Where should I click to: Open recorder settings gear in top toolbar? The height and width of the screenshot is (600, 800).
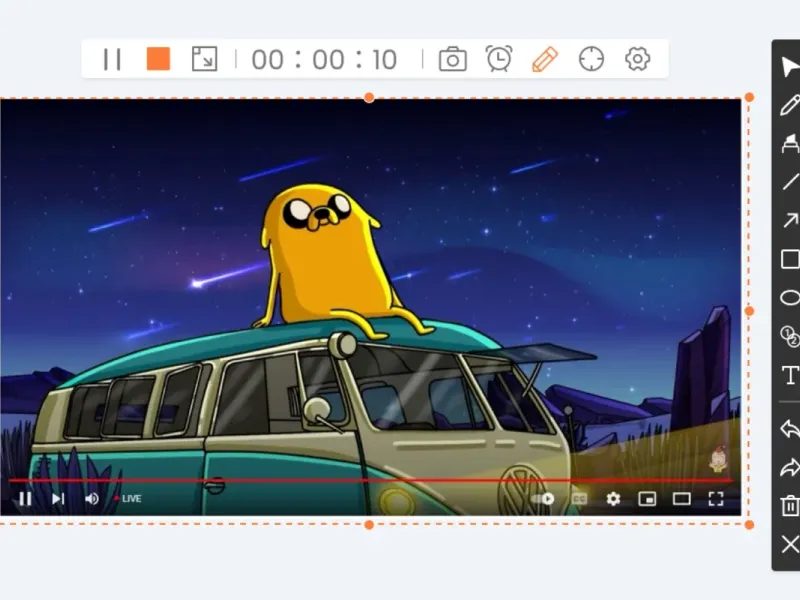pyautogui.click(x=637, y=59)
